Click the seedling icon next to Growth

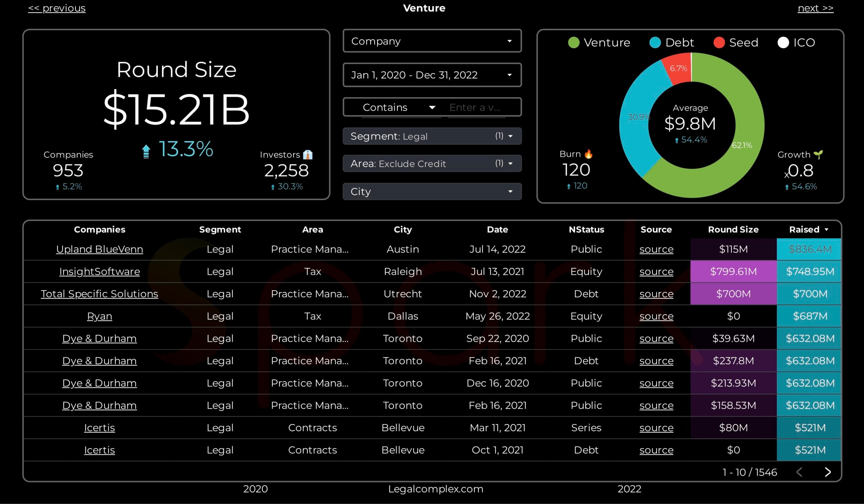(818, 155)
